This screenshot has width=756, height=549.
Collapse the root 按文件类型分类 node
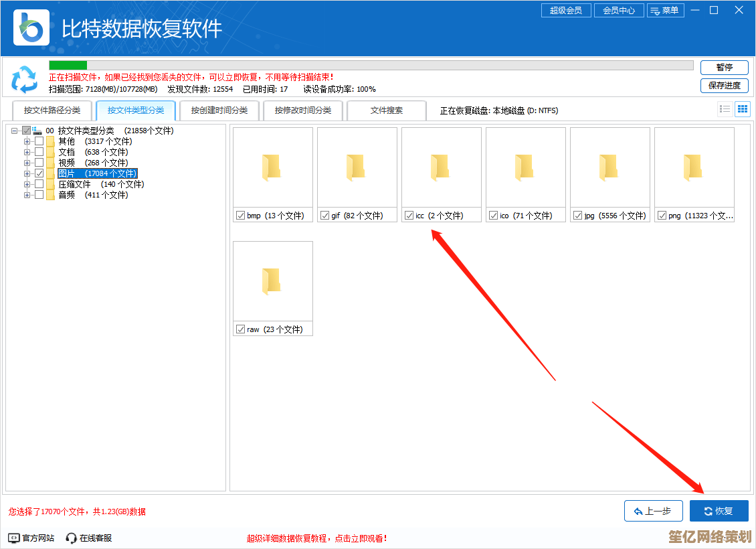(15, 131)
